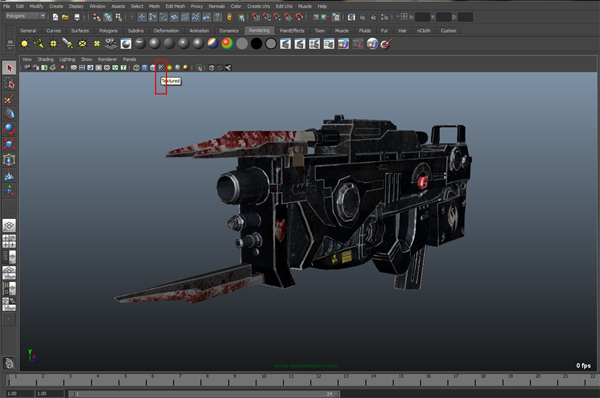Viewport: 600px width, 398px height.
Task: Choose the Paint Selection tool
Action: tap(9, 99)
